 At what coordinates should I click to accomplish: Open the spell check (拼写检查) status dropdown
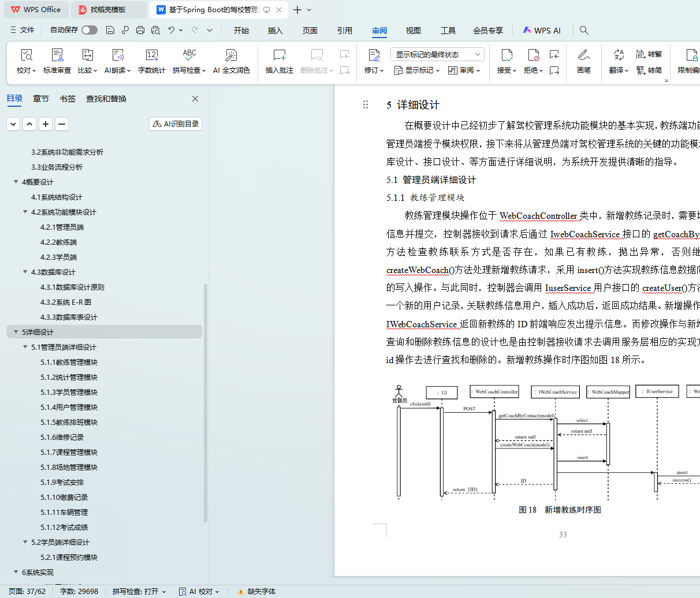point(139,592)
